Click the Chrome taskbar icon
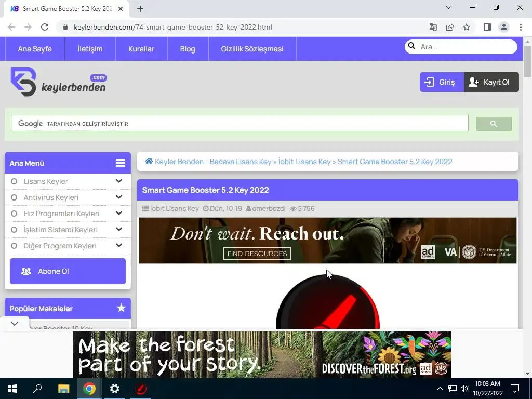The width and height of the screenshot is (532, 399). (x=89, y=389)
